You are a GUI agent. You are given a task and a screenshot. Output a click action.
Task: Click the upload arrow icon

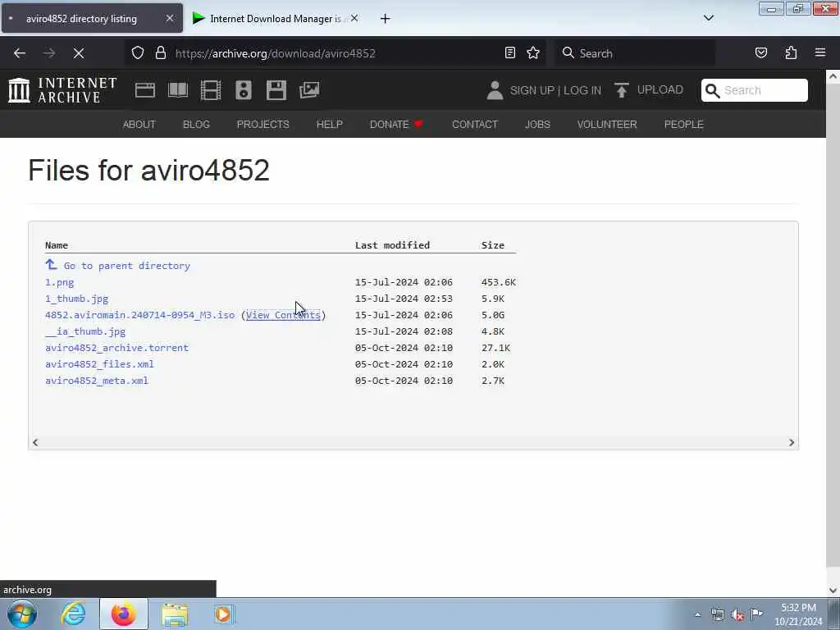[622, 90]
